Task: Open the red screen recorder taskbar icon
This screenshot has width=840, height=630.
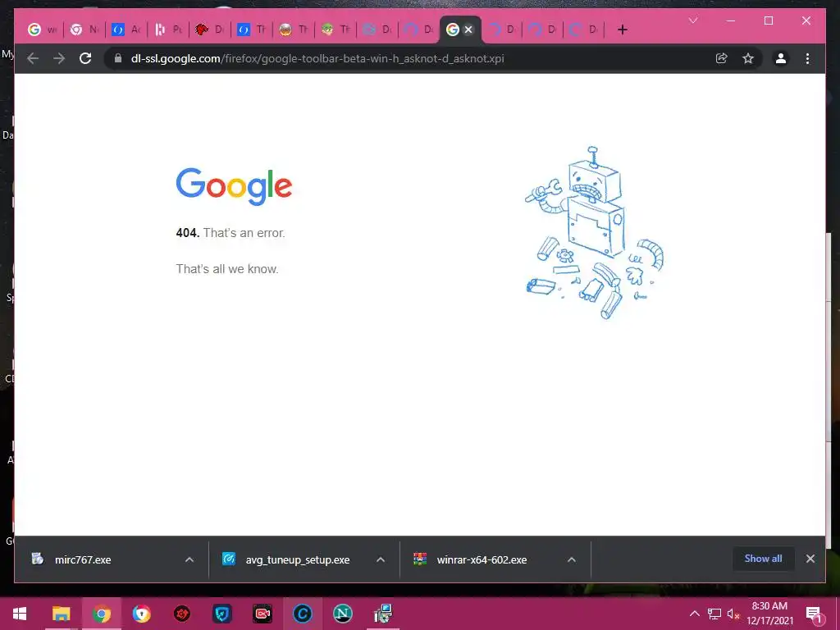Action: pos(262,614)
